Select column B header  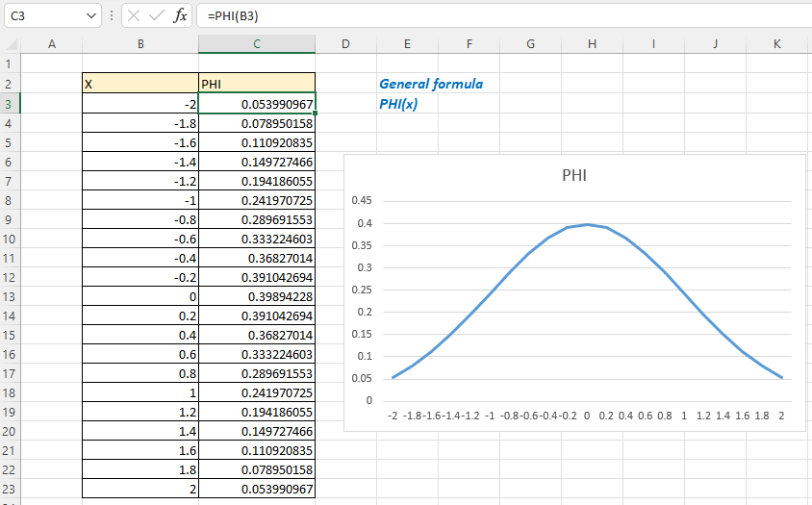pos(140,44)
